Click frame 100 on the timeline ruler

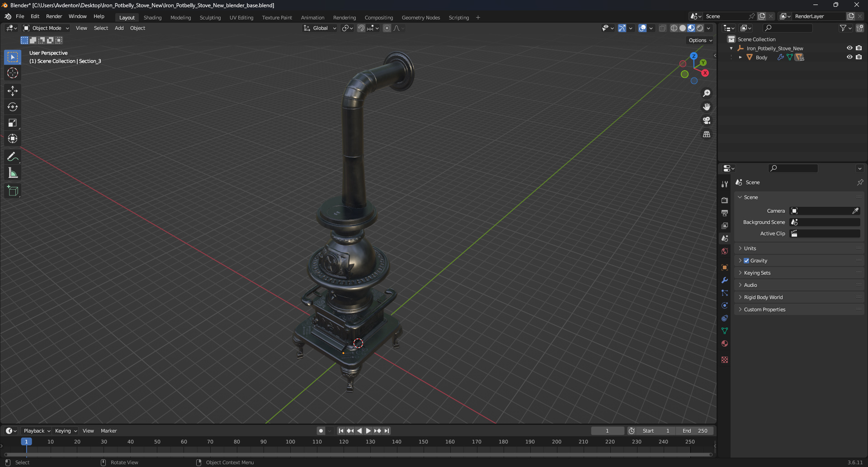click(290, 442)
